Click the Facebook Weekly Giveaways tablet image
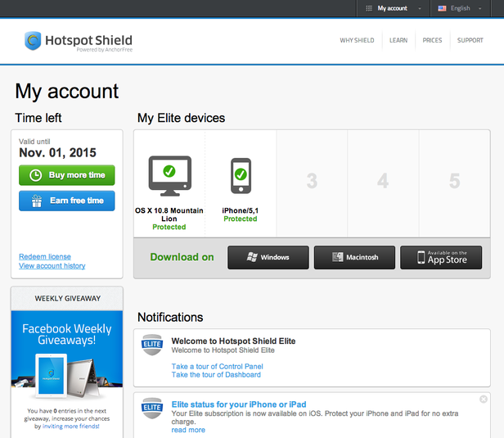 click(67, 375)
